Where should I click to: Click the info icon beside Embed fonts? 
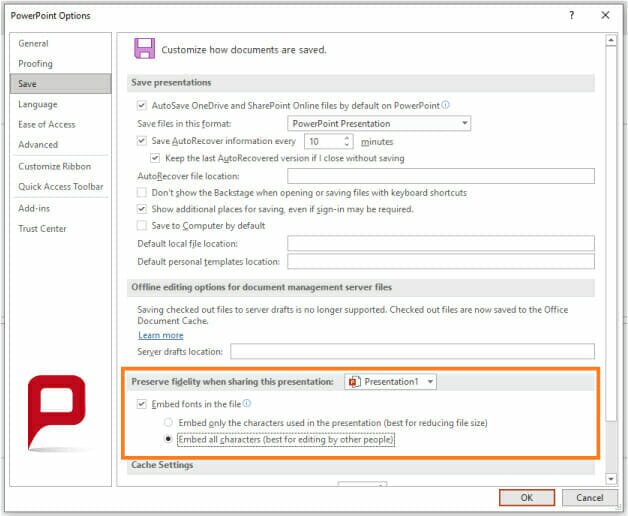coord(246,404)
